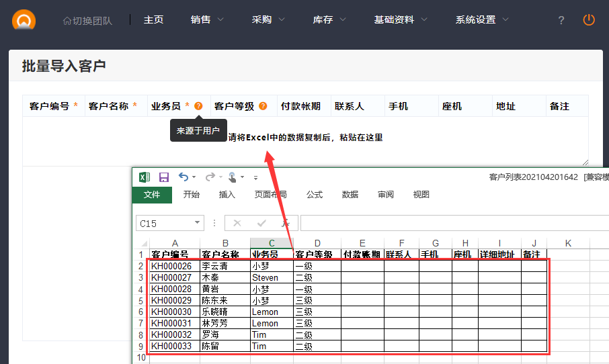Click the Excel undo arrow icon
609x364 pixels.
pyautogui.click(x=184, y=177)
